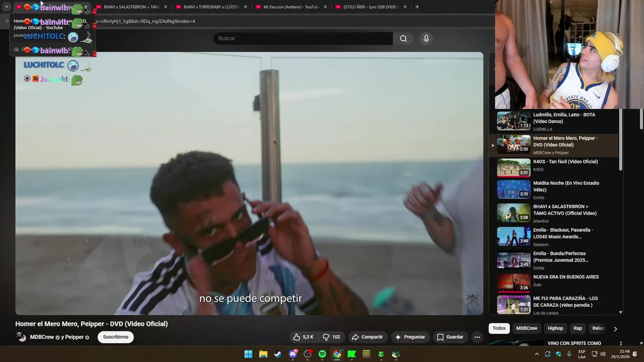Open Discord from taskbar
Image resolution: width=644 pixels, height=362 pixels.
(x=293, y=354)
